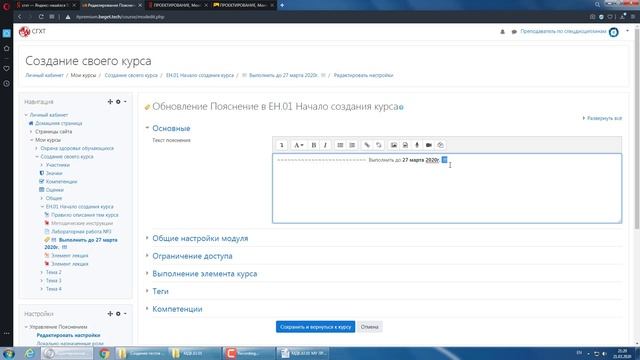This screenshot has height=360, width=640.
Task: Go back with the browser back arrow
Action: pos(19,17)
